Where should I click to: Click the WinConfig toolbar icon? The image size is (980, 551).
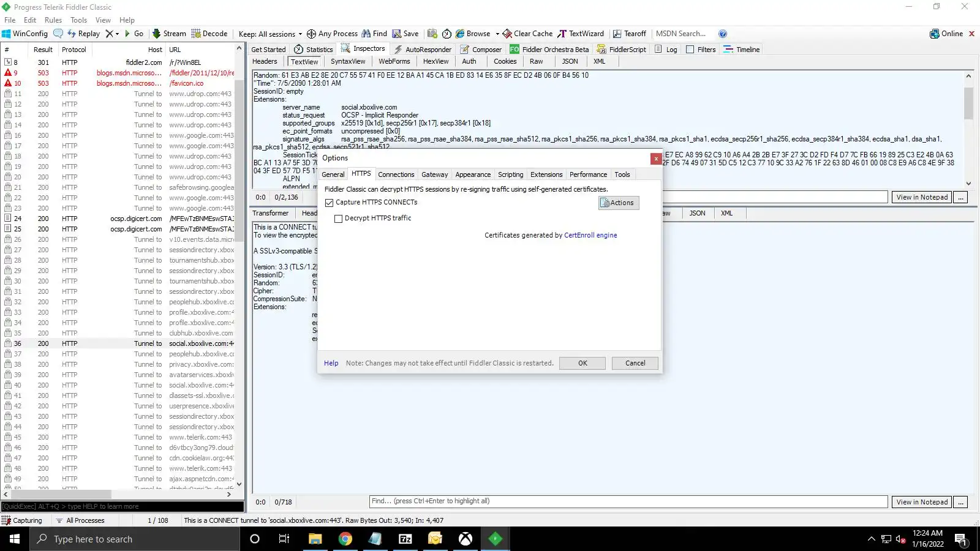tap(24, 34)
